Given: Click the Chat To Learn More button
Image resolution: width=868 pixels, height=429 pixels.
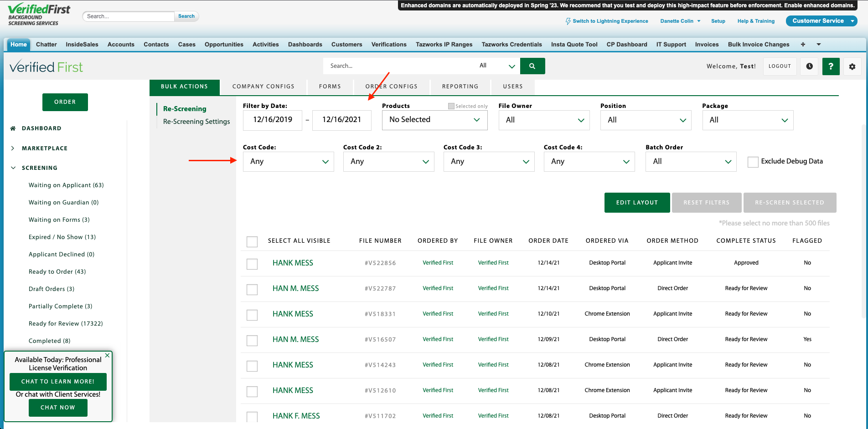Looking at the screenshot, I should [58, 382].
